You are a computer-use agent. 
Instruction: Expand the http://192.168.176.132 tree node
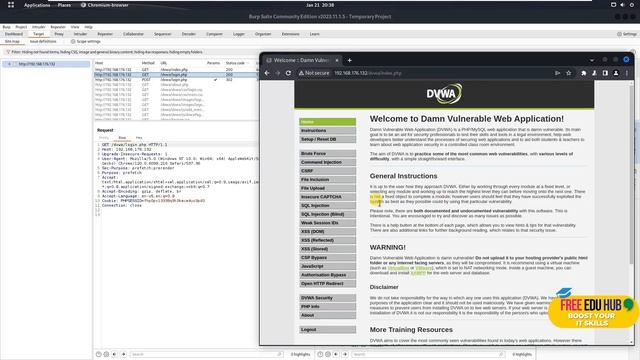click(9, 64)
